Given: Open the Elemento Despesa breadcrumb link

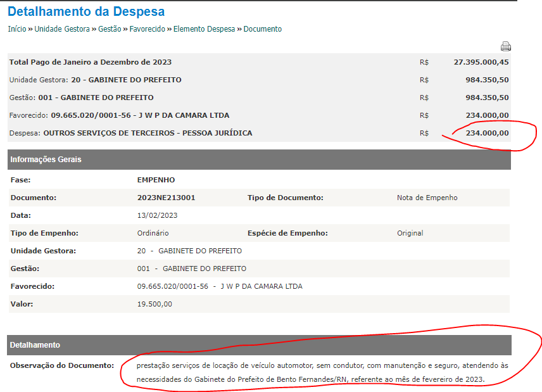Looking at the screenshot, I should coord(205,29).
